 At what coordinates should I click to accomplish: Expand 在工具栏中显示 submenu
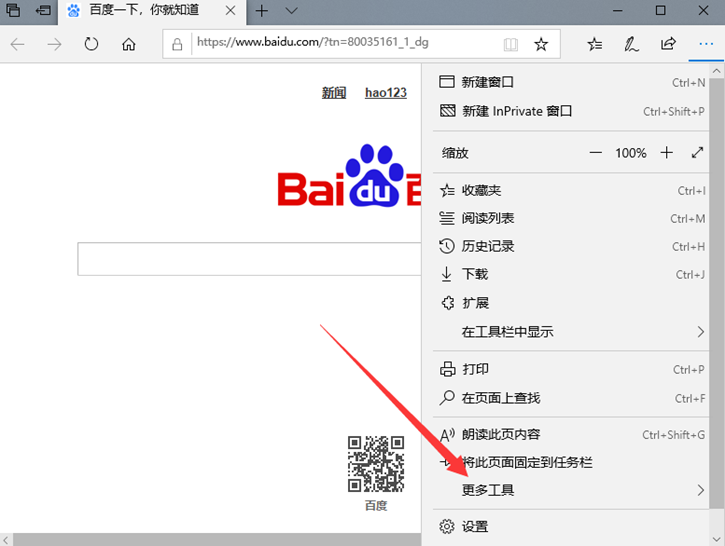(573, 331)
